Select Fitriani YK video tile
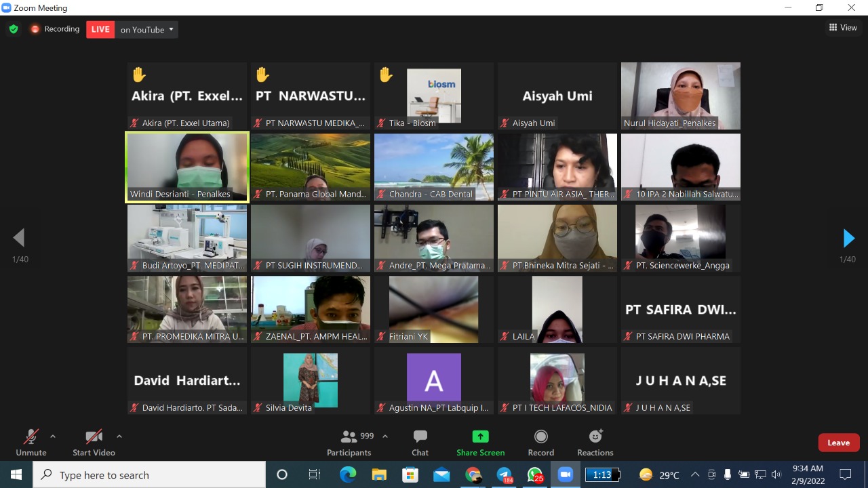Image resolution: width=868 pixels, height=488 pixels. tap(434, 309)
